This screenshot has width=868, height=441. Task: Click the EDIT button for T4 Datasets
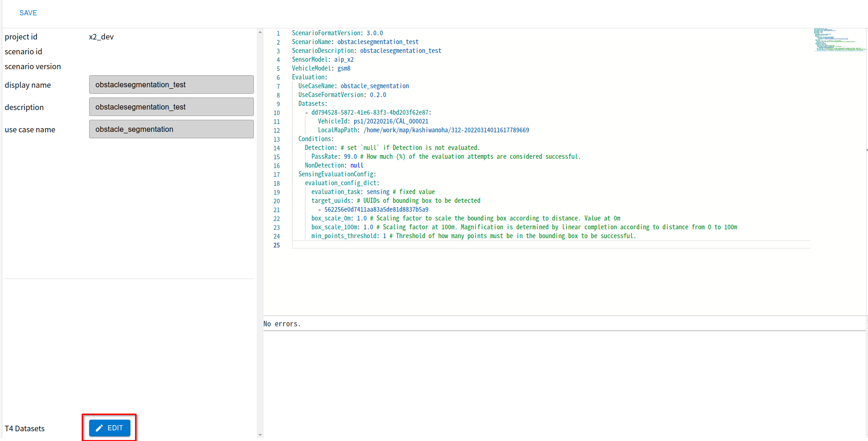point(110,428)
